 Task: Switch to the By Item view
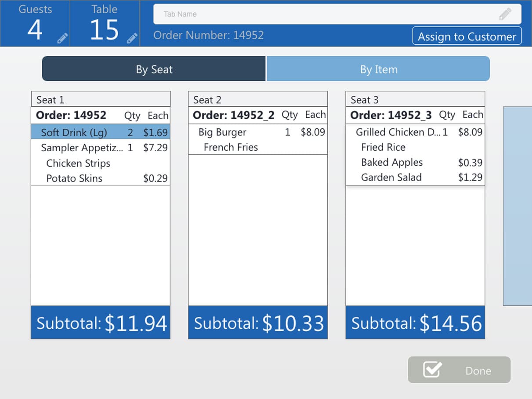click(x=378, y=69)
